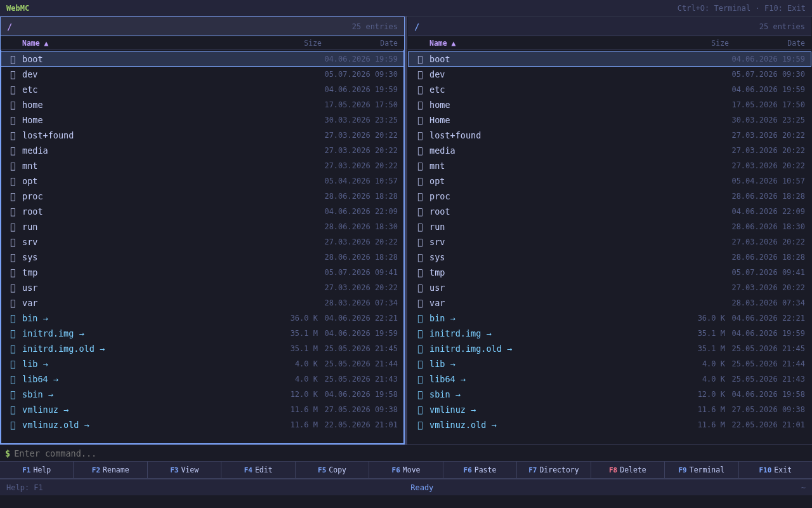Click the left panel path bar showing /
Image resolution: width=812 pixels, height=508 pixels.
[x=202, y=27]
